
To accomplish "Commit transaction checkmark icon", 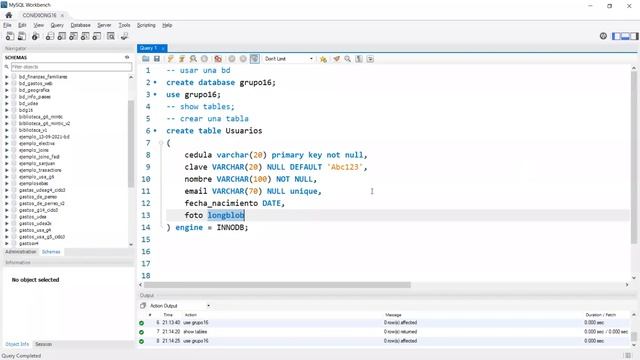I will [x=232, y=59].
